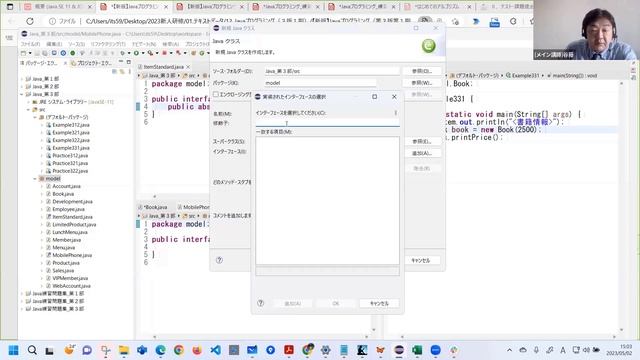Select VIPMember.java in the Package Explorer
640x360 pixels.
coord(69,278)
